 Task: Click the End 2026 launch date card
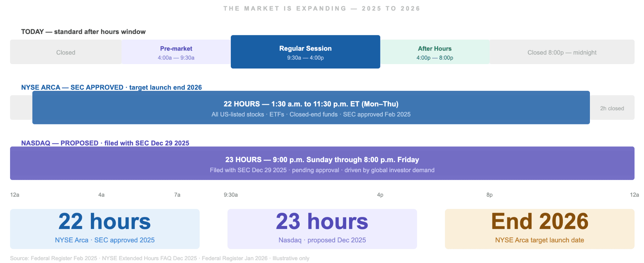tap(540, 229)
